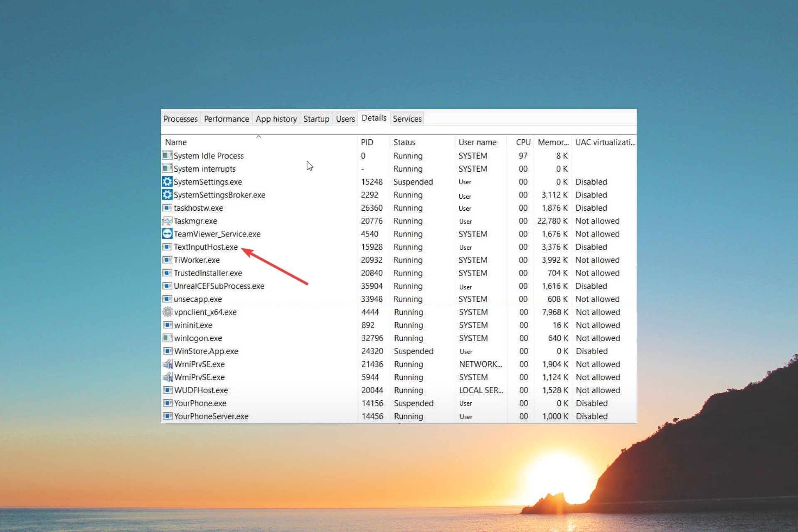Click the WinStore.App.exe icon
Image resolution: width=798 pixels, height=532 pixels.
click(167, 351)
